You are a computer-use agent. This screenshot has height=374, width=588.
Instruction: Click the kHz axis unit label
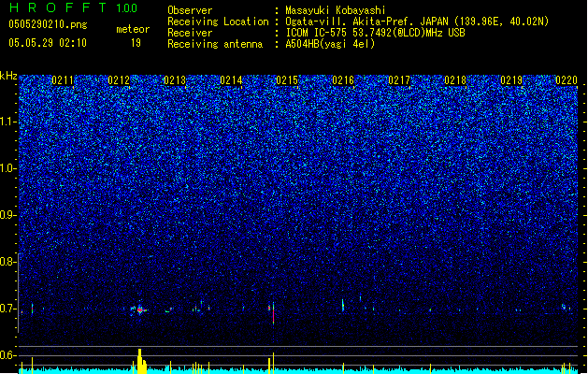click(x=8, y=76)
